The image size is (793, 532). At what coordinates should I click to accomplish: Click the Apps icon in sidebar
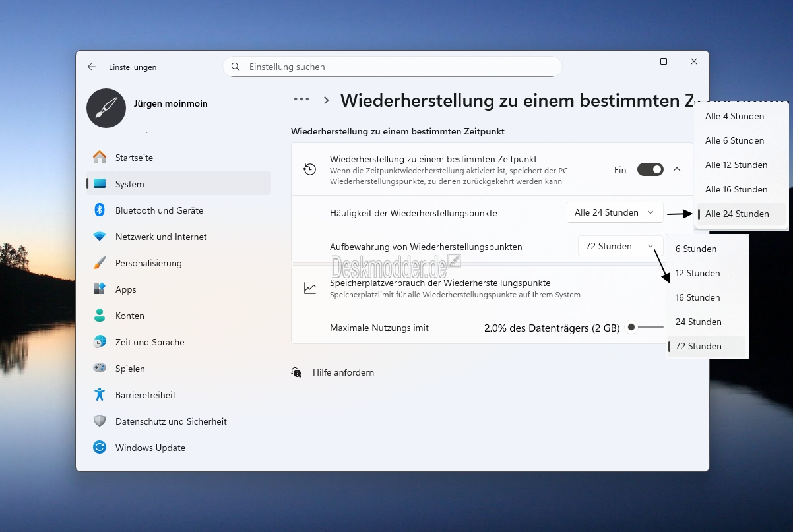click(x=100, y=289)
